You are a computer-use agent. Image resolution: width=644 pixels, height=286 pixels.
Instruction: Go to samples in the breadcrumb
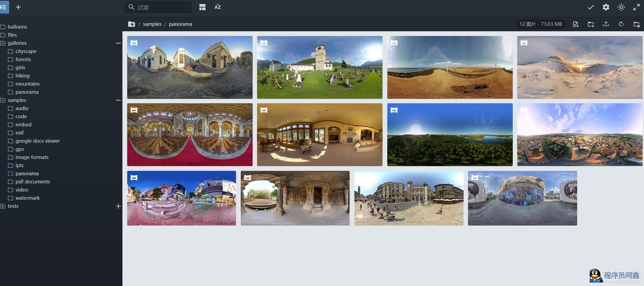pyautogui.click(x=152, y=24)
